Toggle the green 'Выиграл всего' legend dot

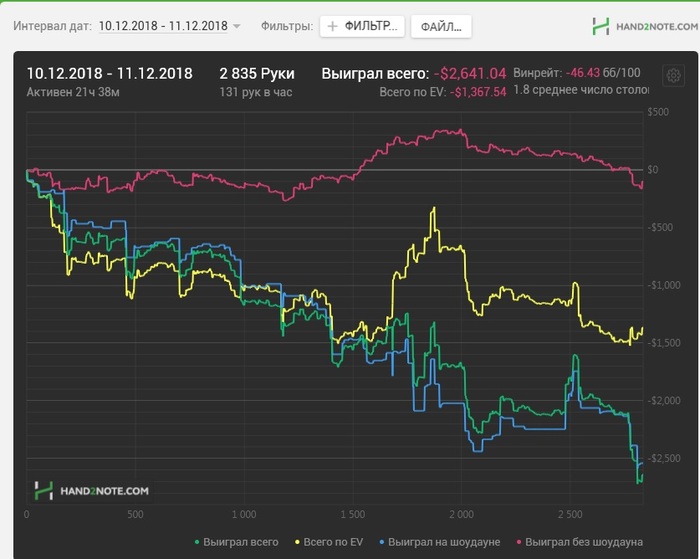198,542
